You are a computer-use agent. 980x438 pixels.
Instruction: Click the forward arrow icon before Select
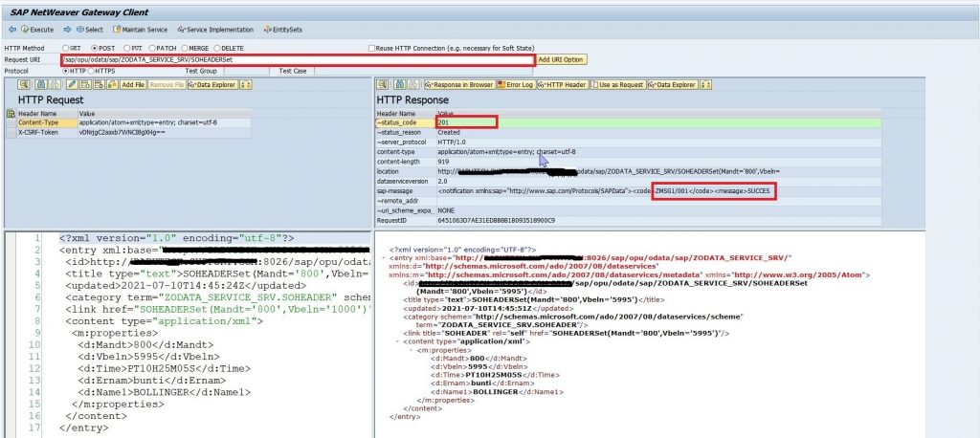(x=69, y=30)
